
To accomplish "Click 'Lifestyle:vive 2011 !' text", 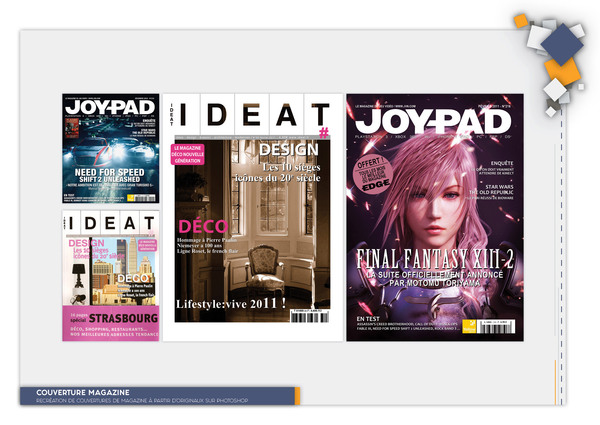I will (231, 304).
